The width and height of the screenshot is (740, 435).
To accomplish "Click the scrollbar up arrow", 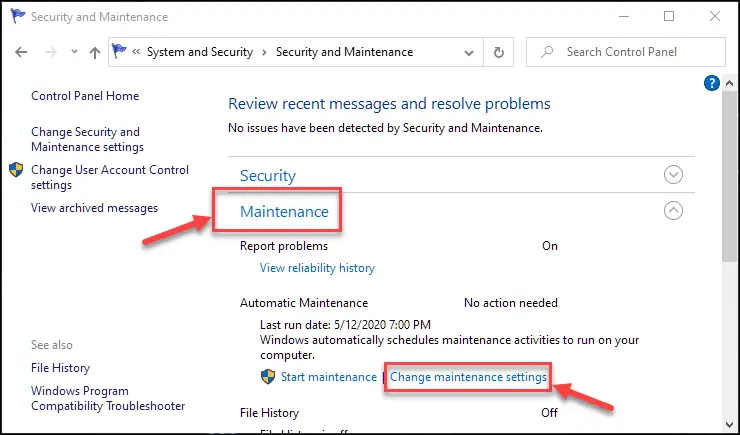I will click(x=729, y=84).
